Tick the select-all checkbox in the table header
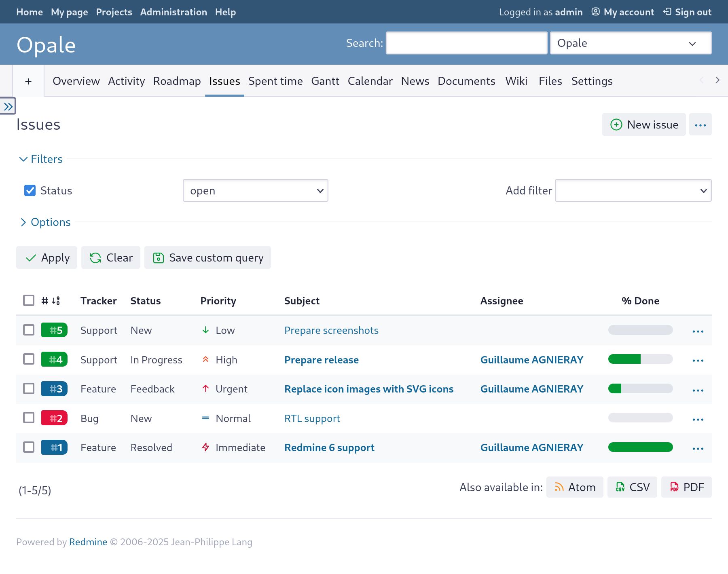728x574 pixels. coord(29,300)
